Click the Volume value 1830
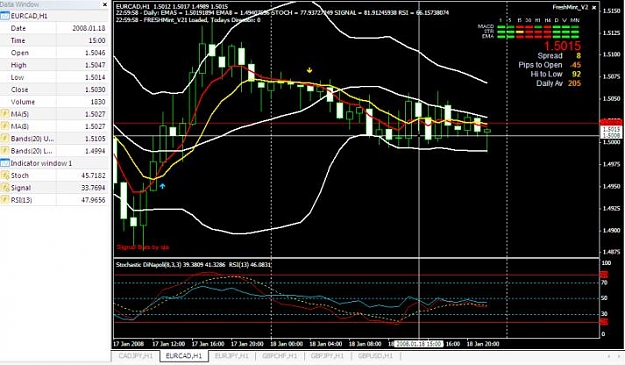Image resolution: width=625 pixels, height=365 pixels. point(98,102)
